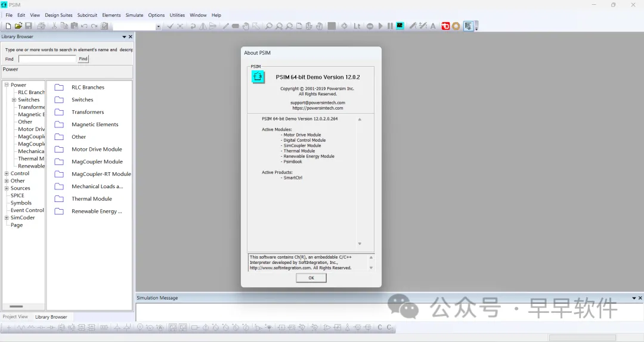The width and height of the screenshot is (644, 342).
Task: Cut selection with scissors icon
Action: coord(54,26)
